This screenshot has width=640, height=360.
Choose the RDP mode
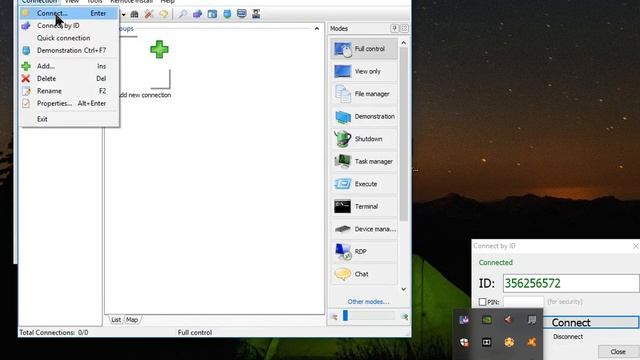click(364, 251)
